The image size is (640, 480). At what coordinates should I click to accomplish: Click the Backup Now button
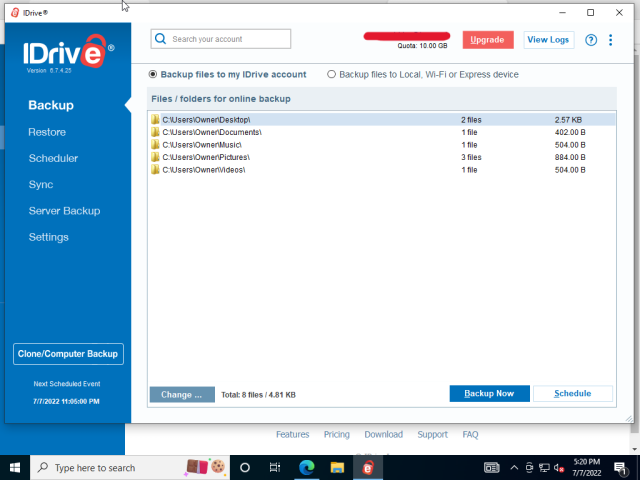coord(489,393)
